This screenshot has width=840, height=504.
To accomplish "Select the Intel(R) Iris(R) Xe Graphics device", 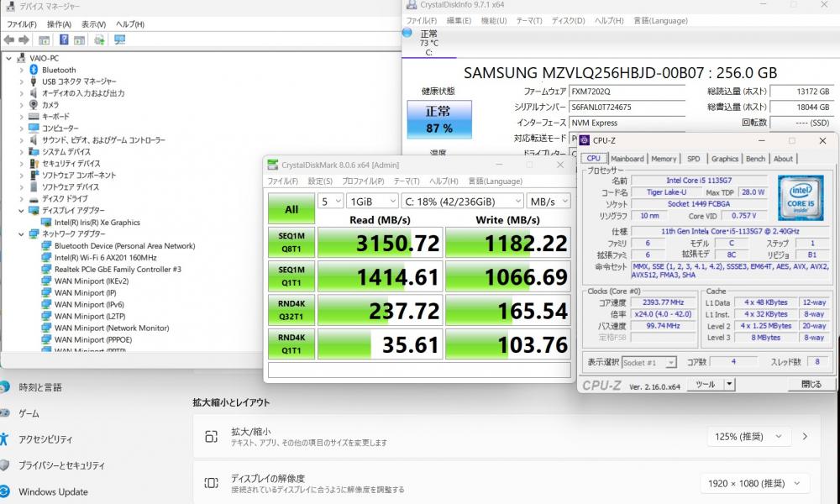I will pos(97,223).
